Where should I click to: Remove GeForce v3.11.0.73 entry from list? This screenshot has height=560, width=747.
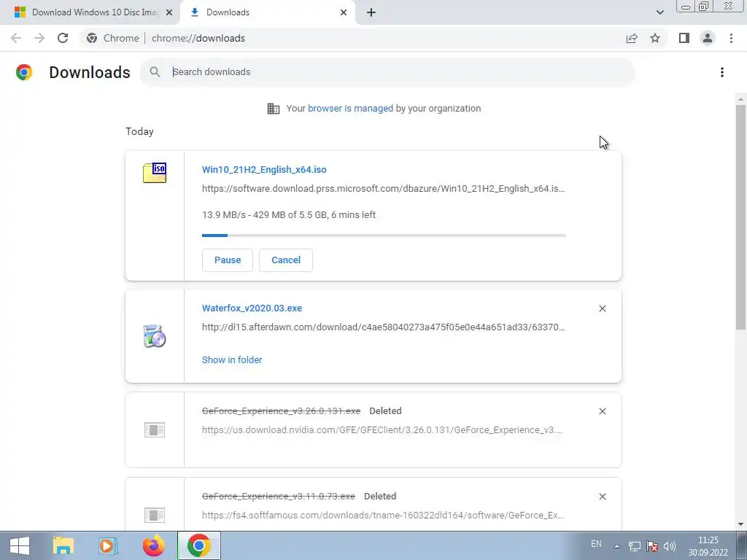[603, 496]
